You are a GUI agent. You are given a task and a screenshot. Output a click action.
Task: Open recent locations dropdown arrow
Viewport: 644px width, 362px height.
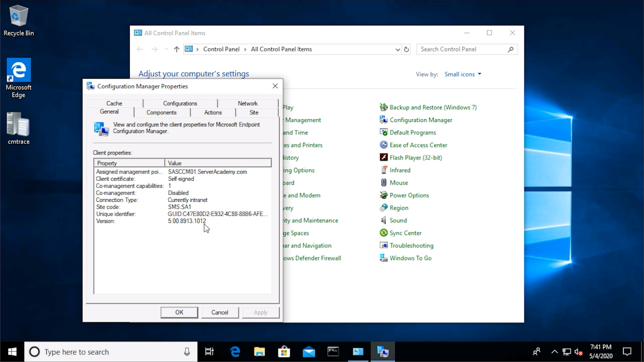[166, 49]
